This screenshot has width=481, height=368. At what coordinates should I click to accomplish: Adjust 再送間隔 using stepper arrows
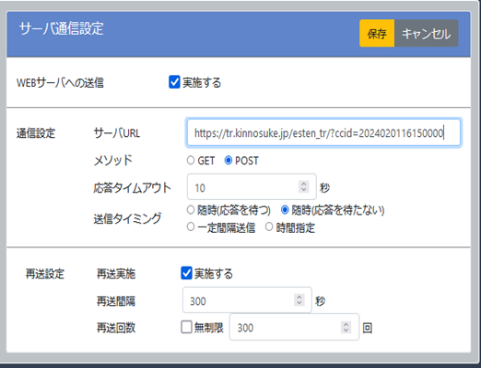[x=299, y=300]
